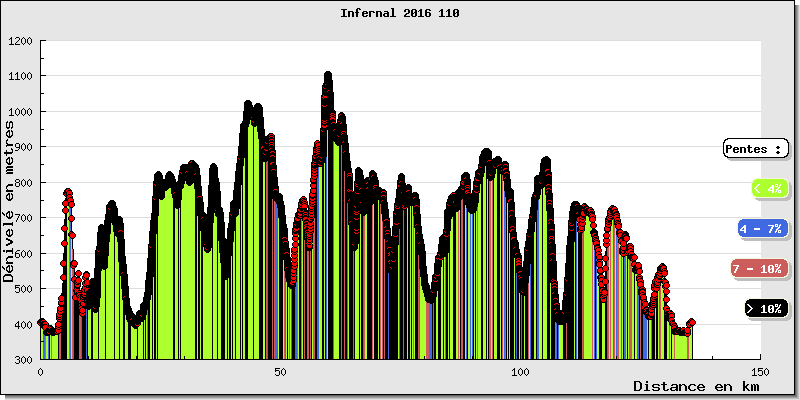Select the red 7 - 10% legend label

tap(757, 269)
